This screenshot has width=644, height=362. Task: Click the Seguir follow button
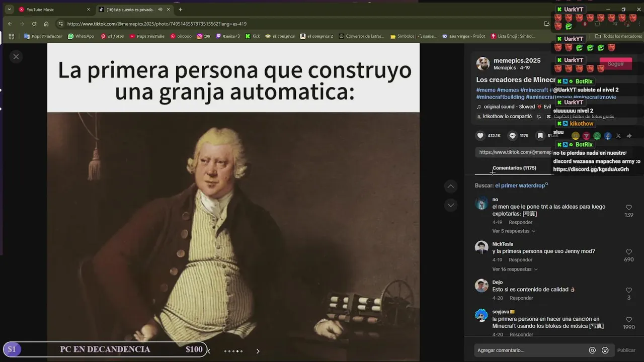(615, 64)
